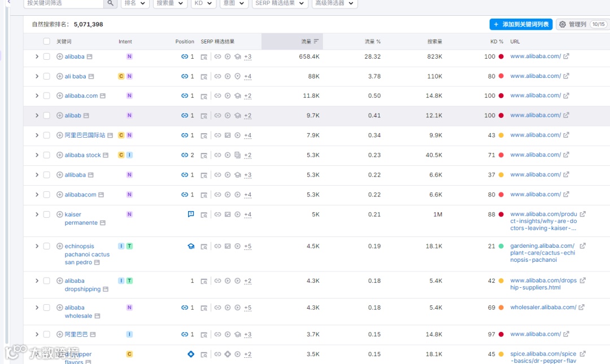Sort by the 搜索量 column header
Viewport: 610px width, 364px height.
coord(434,41)
